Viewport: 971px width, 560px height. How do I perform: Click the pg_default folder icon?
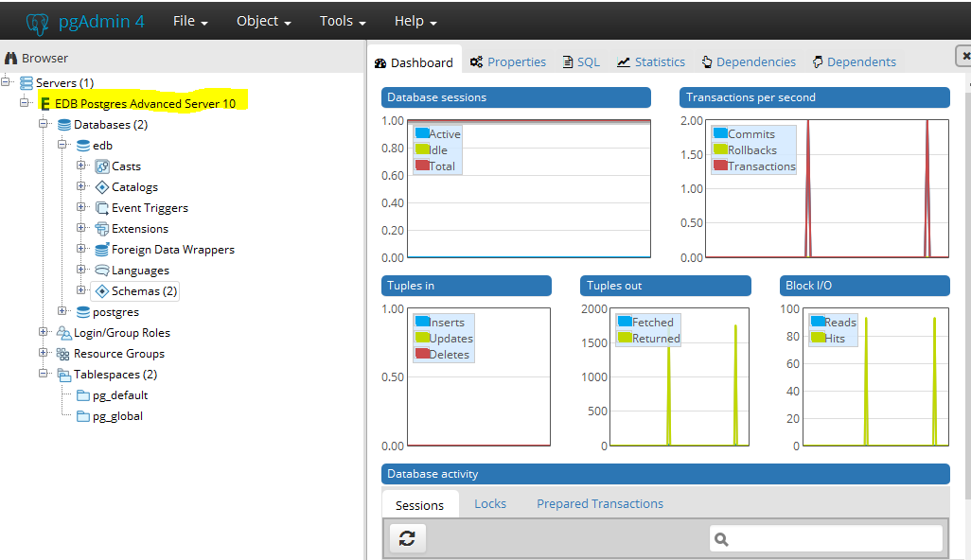click(83, 395)
